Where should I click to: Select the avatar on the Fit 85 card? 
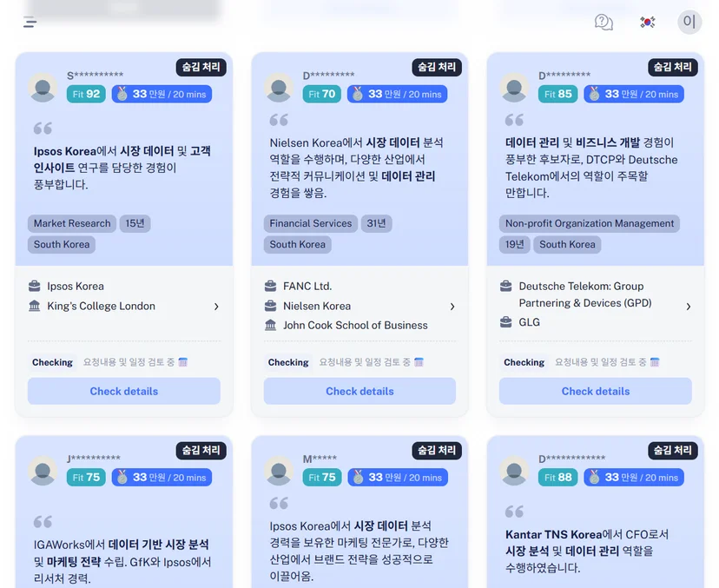(x=514, y=87)
